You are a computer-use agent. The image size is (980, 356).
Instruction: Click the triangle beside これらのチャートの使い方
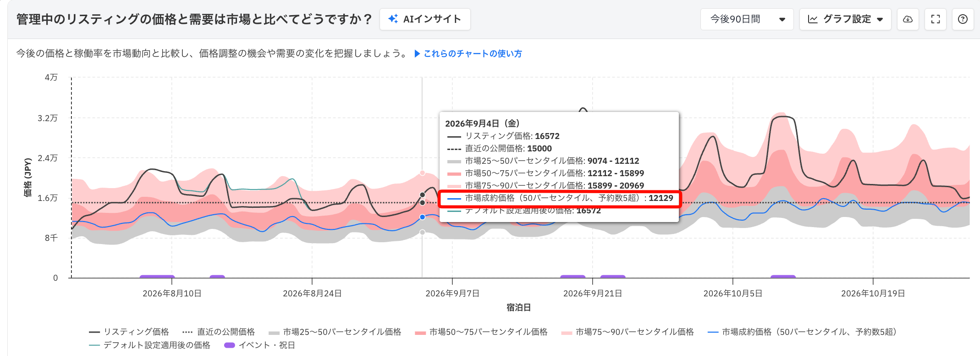(417, 54)
